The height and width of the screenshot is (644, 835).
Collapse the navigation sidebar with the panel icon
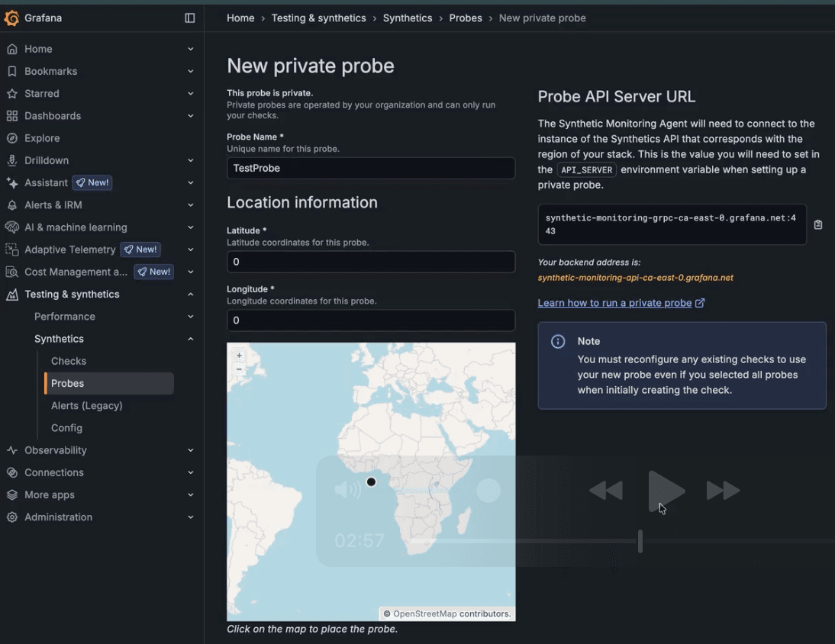pos(189,18)
